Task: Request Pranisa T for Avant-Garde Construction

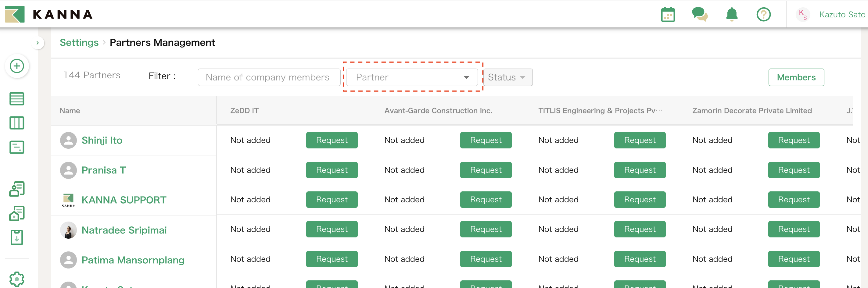Action: pyautogui.click(x=486, y=170)
